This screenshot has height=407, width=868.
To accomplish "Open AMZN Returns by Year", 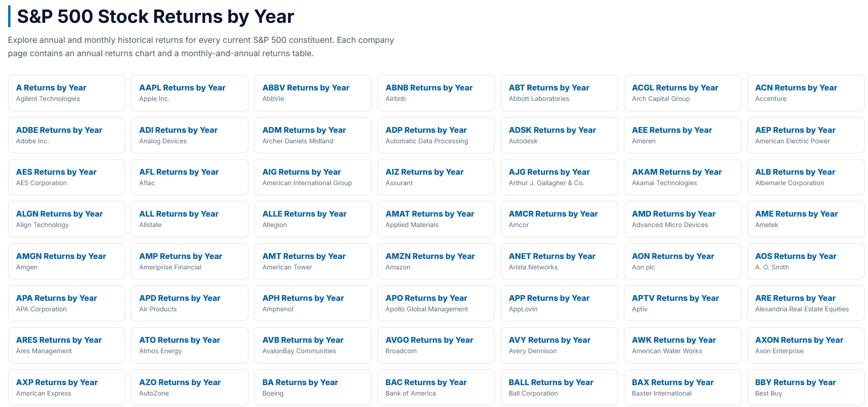I will [436, 261].
